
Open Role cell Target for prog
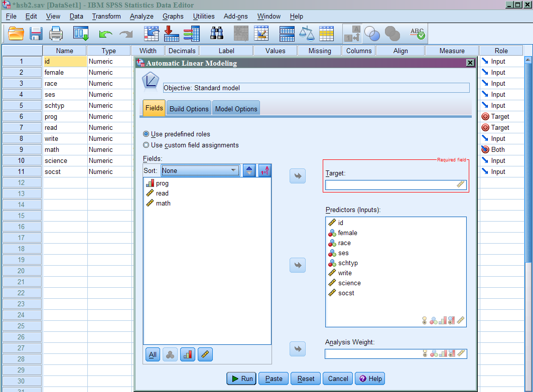501,116
